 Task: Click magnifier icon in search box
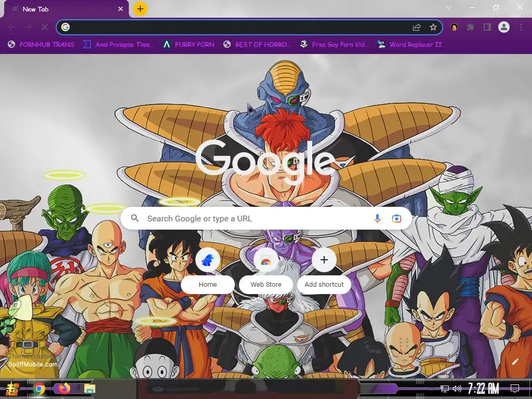[135, 218]
